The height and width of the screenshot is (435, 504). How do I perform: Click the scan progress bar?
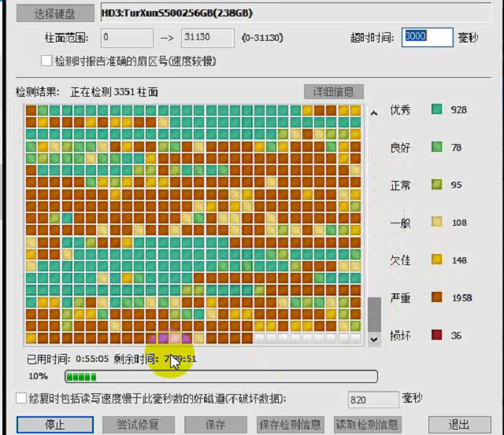pyautogui.click(x=220, y=377)
